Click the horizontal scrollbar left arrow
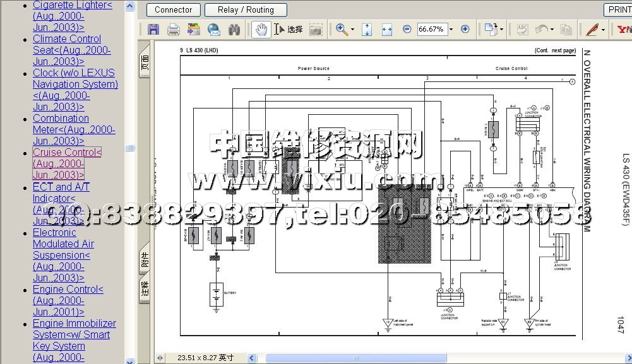The width and height of the screenshot is (632, 364). pos(252,358)
